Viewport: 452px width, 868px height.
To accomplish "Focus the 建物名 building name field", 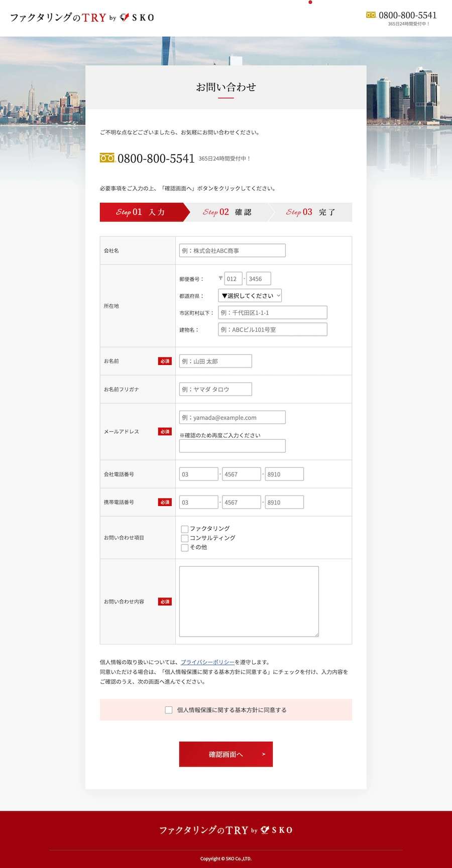I will [273, 329].
